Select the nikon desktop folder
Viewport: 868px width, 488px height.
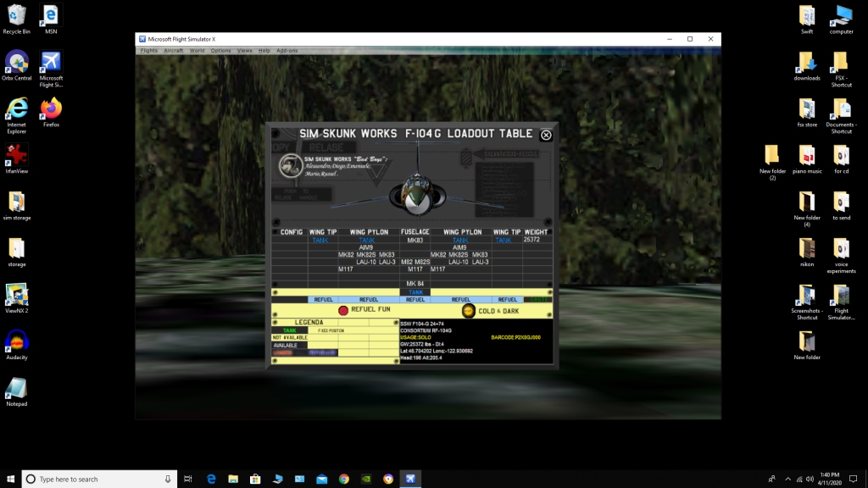tap(807, 252)
